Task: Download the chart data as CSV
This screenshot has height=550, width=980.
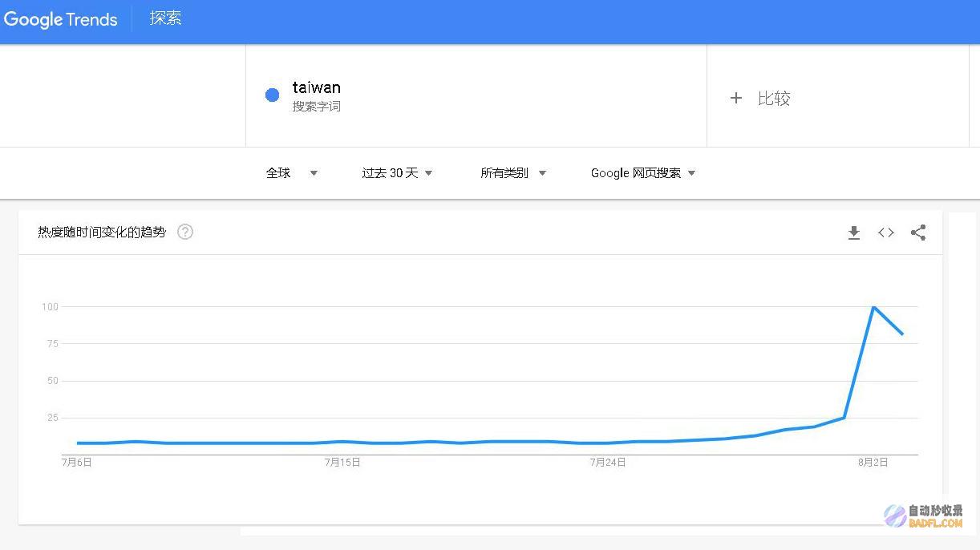Action: pos(854,233)
